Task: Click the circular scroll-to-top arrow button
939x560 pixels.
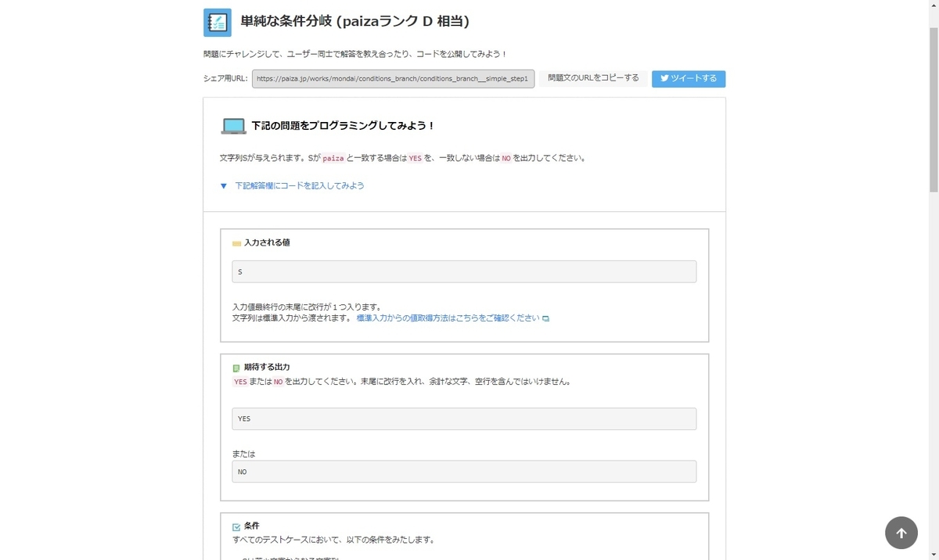Action: tap(901, 533)
